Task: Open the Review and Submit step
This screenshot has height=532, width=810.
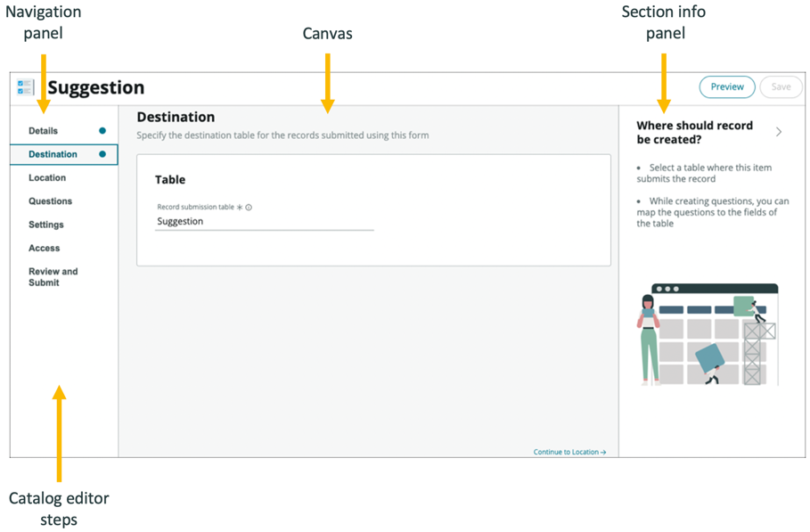Action: [x=55, y=276]
